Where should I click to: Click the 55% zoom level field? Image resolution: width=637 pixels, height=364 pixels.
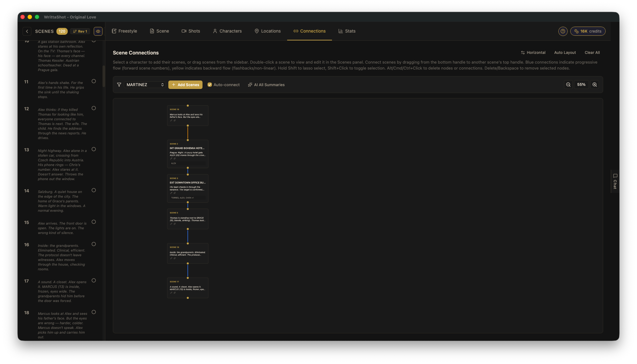[581, 85]
